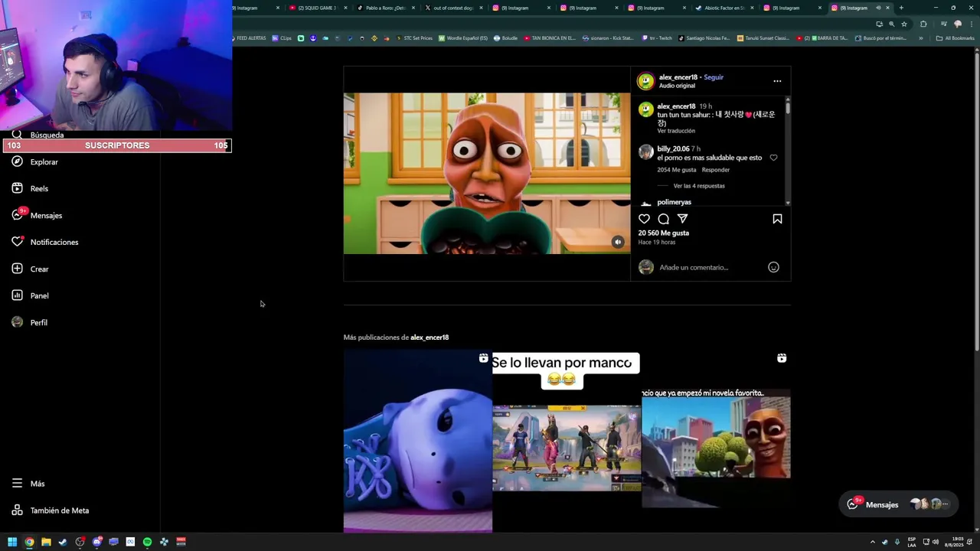Click Ver traducción under the caption

676,131
